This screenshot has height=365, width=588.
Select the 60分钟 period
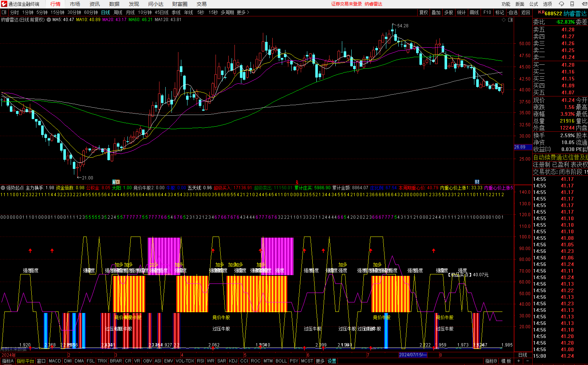point(91,12)
